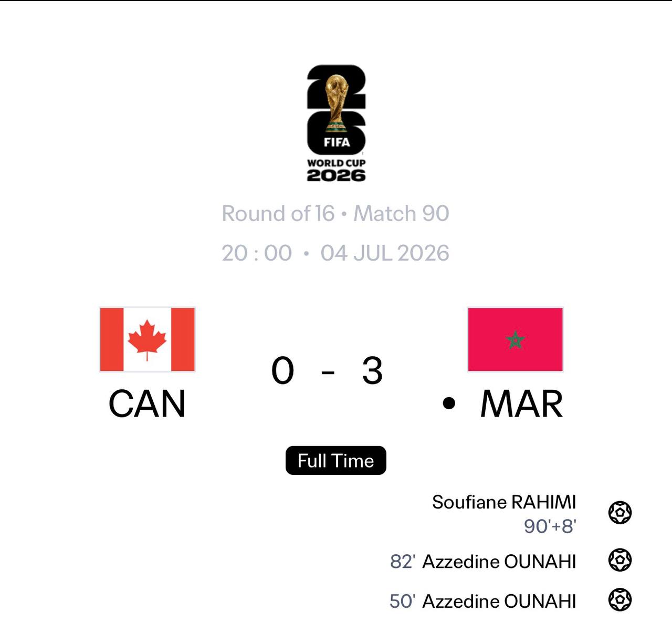Select scorer Soufiane RAHIMI

(x=504, y=502)
